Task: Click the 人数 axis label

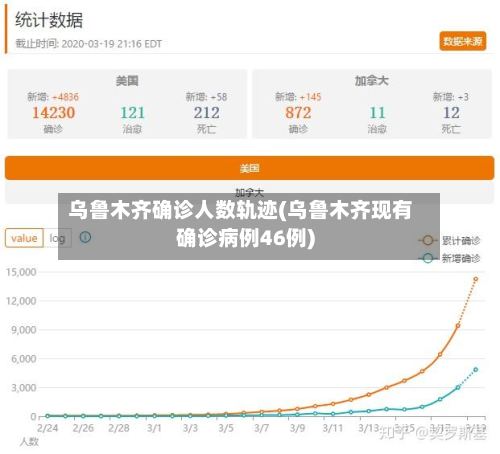Action: [29, 442]
